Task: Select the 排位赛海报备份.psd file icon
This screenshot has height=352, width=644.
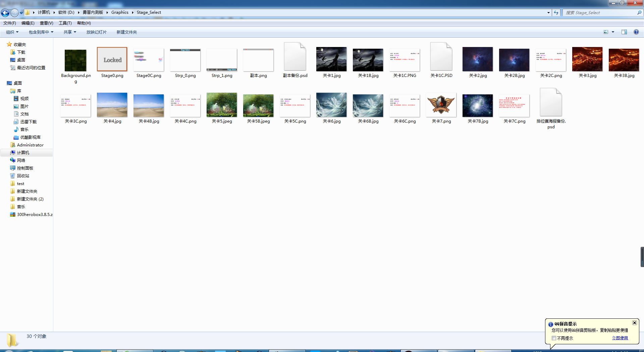Action: click(x=551, y=102)
